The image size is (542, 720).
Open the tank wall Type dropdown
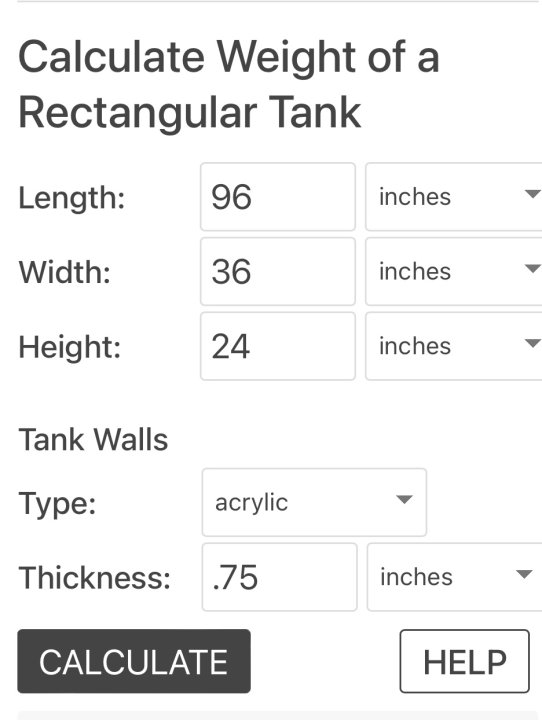[314, 502]
